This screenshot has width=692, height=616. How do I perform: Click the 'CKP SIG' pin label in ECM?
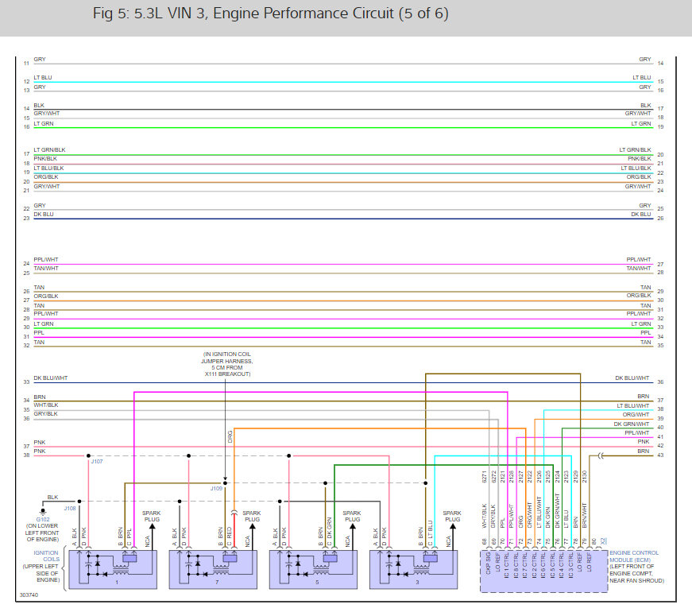point(488,563)
